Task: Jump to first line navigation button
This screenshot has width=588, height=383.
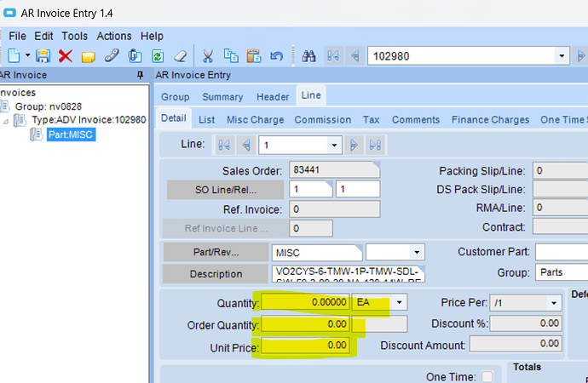Action: 224,145
